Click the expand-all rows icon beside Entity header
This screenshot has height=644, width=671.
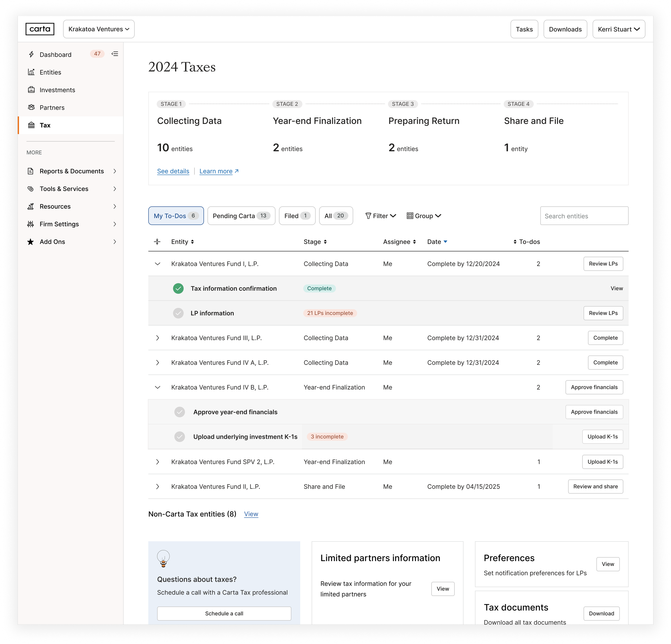[x=157, y=242]
